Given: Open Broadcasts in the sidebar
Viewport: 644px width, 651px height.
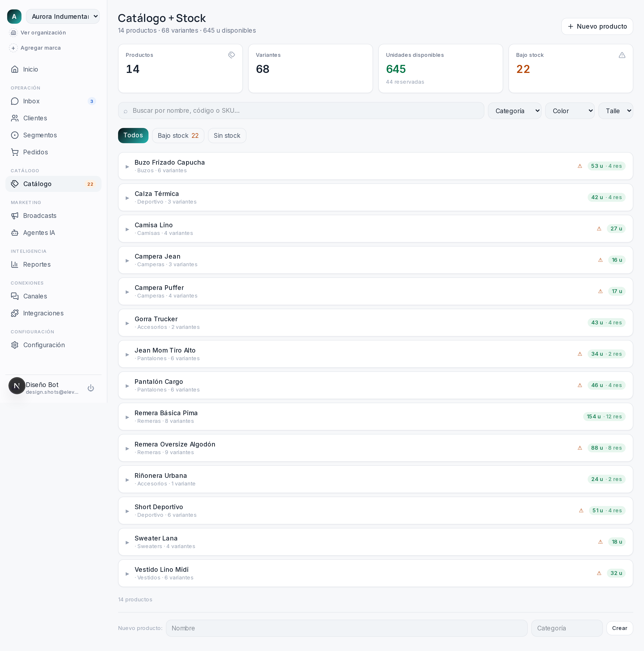Looking at the screenshot, I should click(53, 216).
